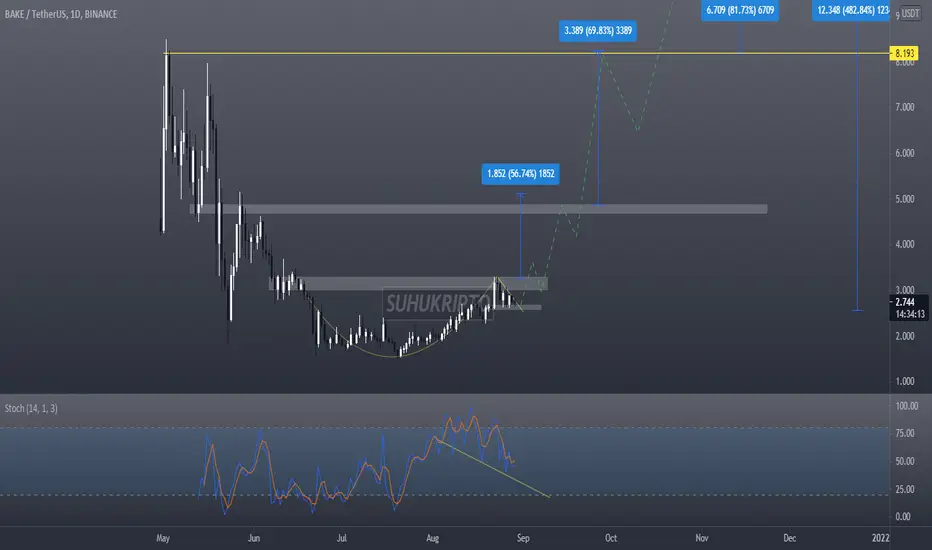Click the Stoch (14, 1, 3) indicator label
This screenshot has height=550, width=932.
(31, 408)
